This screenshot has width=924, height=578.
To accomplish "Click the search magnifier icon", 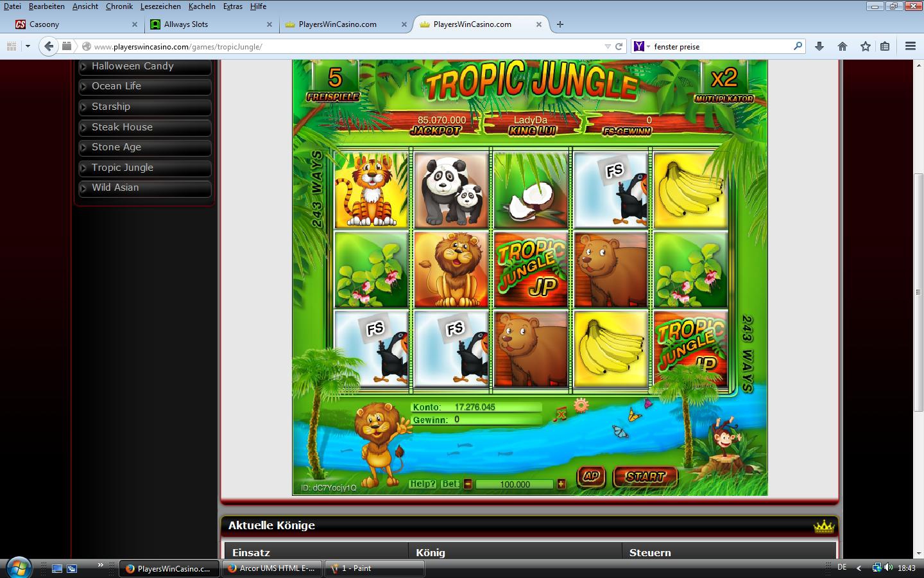I will (x=798, y=46).
